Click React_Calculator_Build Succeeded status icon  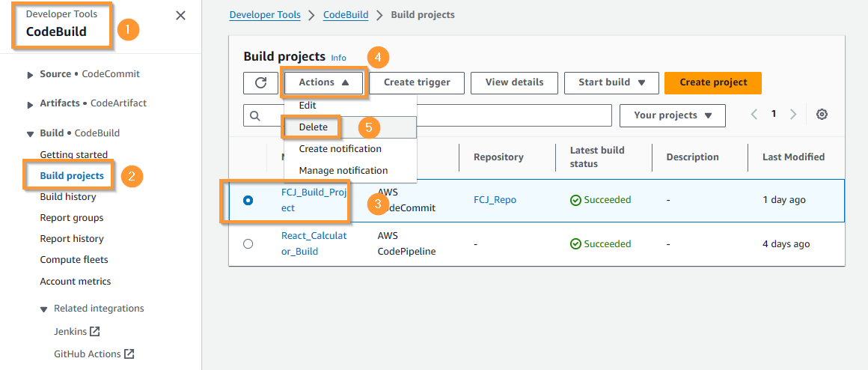(575, 243)
